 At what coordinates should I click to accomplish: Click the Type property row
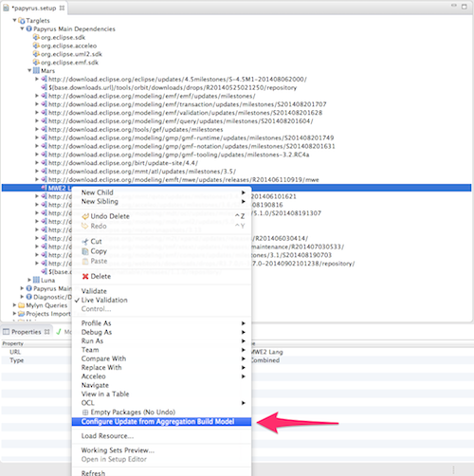tap(237, 360)
